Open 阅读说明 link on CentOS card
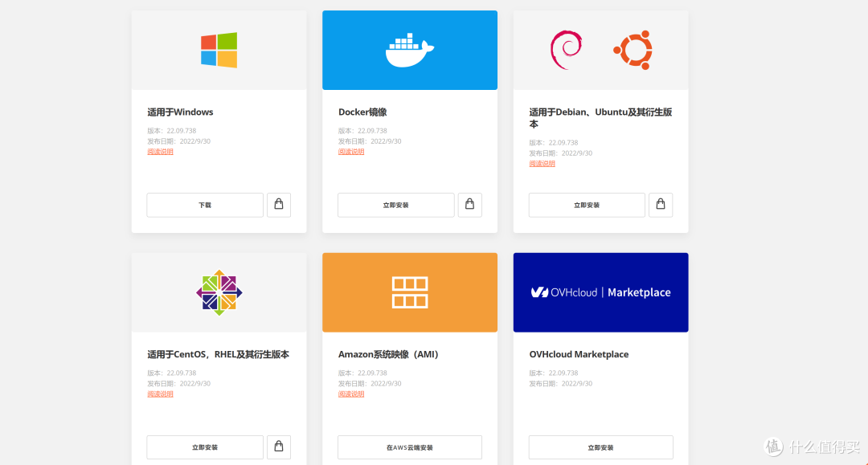The height and width of the screenshot is (465, 868). [x=160, y=394]
